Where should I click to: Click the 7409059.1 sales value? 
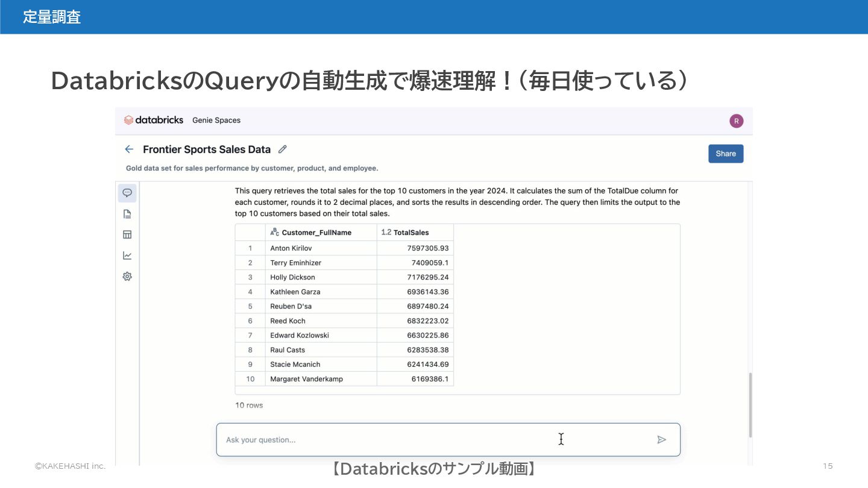pyautogui.click(x=430, y=263)
